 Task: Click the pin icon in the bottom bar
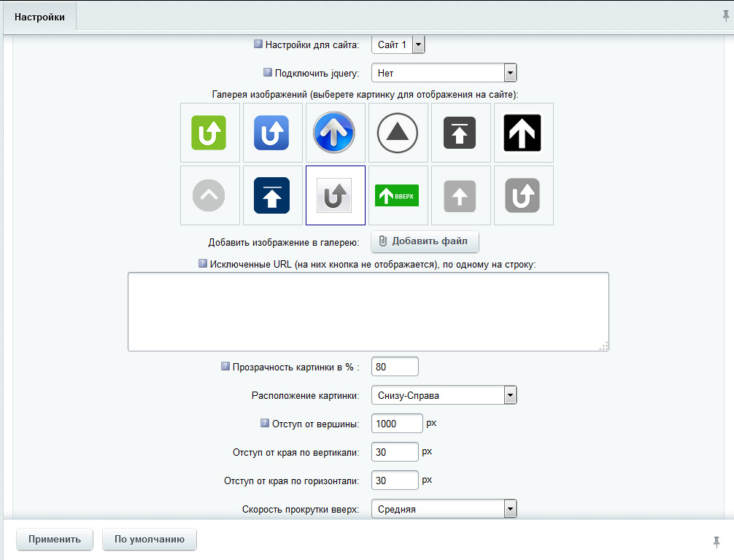(716, 542)
